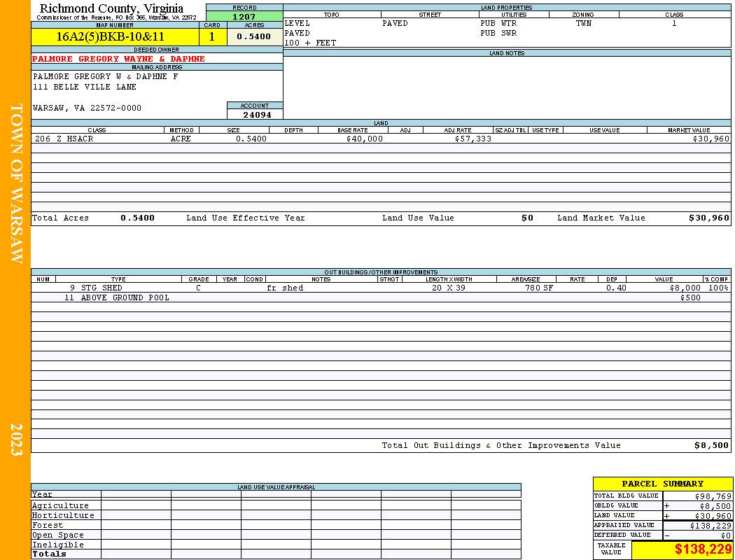The height and width of the screenshot is (560, 735).
Task: Click the PAVED street entry
Action: click(395, 23)
